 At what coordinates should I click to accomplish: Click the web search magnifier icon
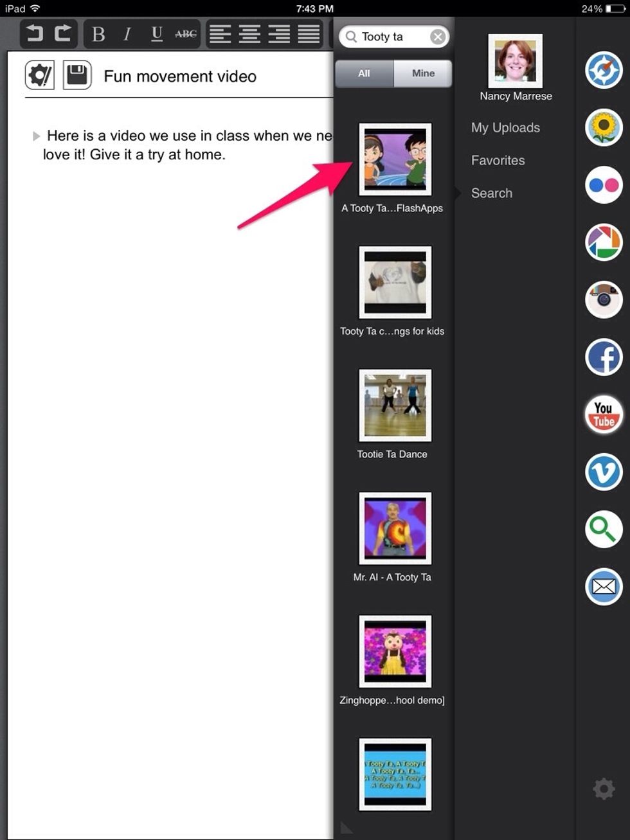tap(603, 529)
